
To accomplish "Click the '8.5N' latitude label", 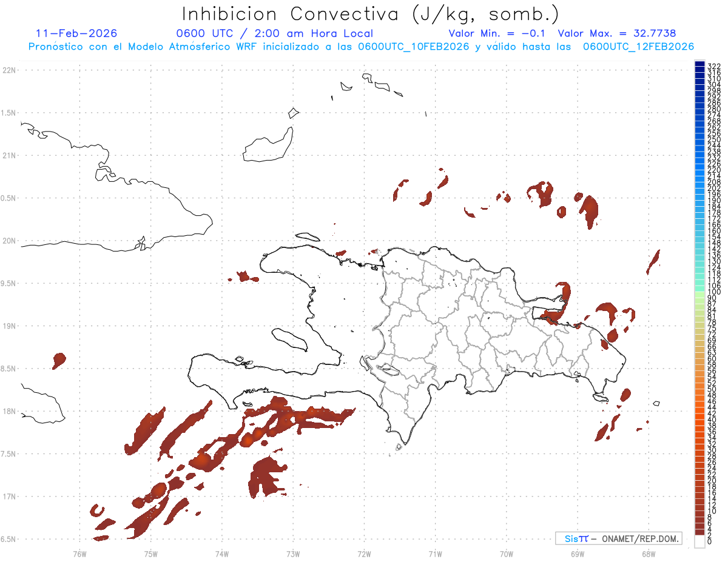I will coord(9,369).
